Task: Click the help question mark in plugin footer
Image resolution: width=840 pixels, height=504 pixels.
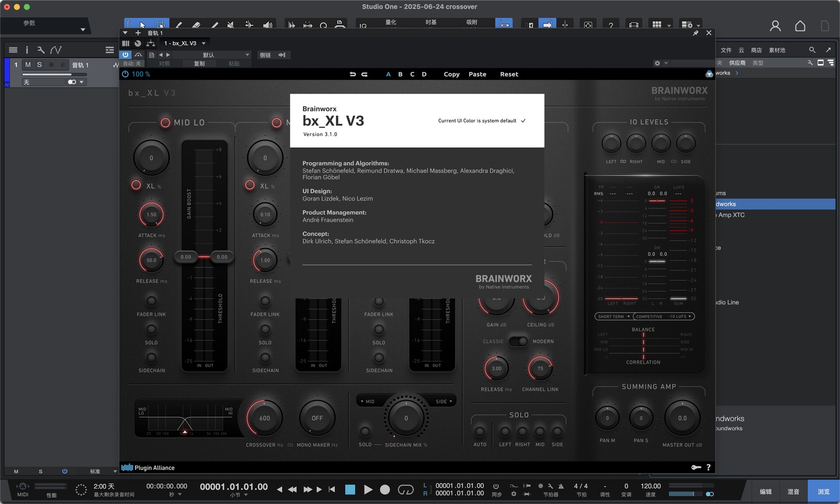Action: 708,467
